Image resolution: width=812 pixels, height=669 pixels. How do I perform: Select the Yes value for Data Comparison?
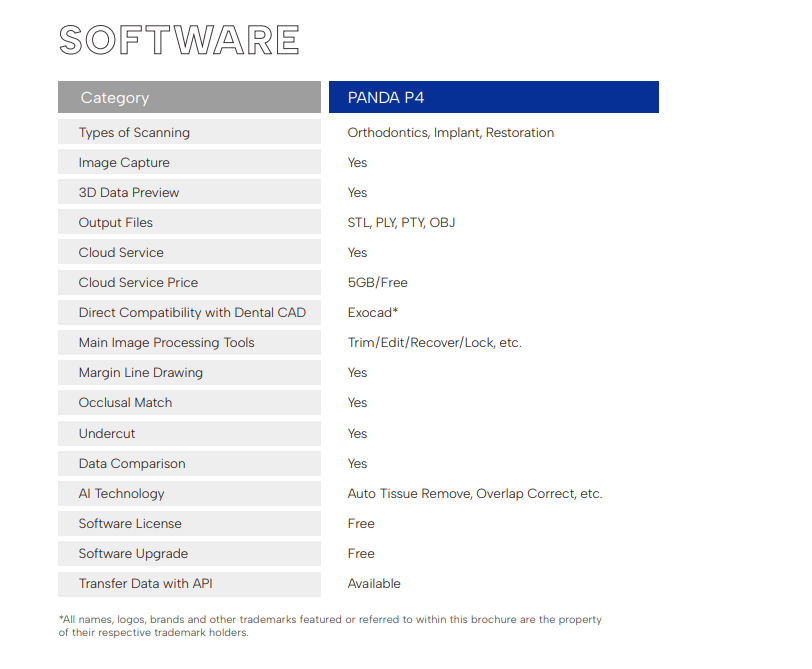(357, 464)
